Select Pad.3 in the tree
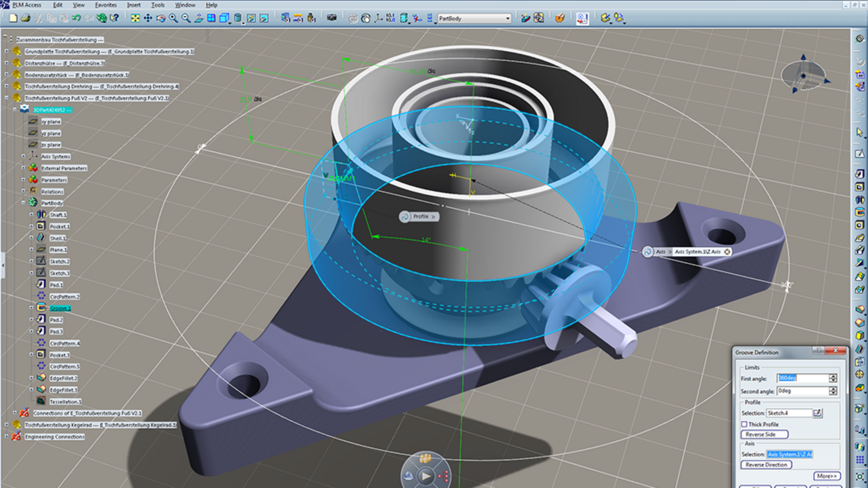Image resolution: width=868 pixels, height=488 pixels. [56, 331]
